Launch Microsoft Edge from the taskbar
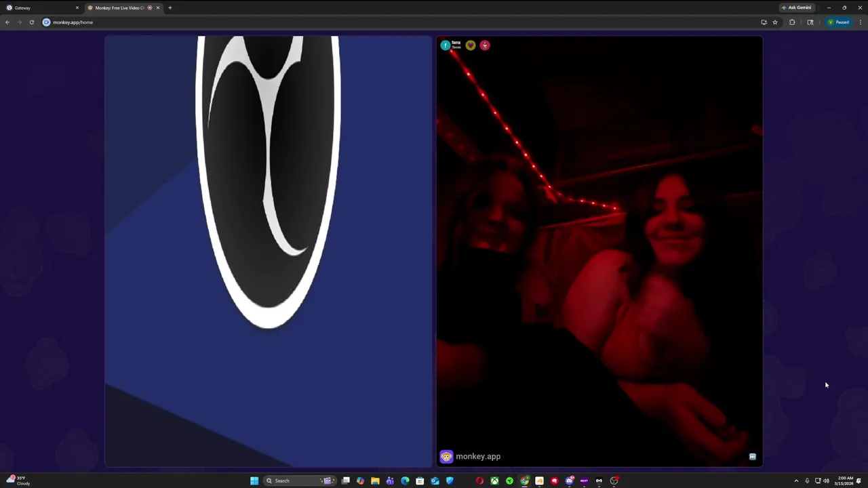This screenshot has height=488, width=868. point(405,481)
